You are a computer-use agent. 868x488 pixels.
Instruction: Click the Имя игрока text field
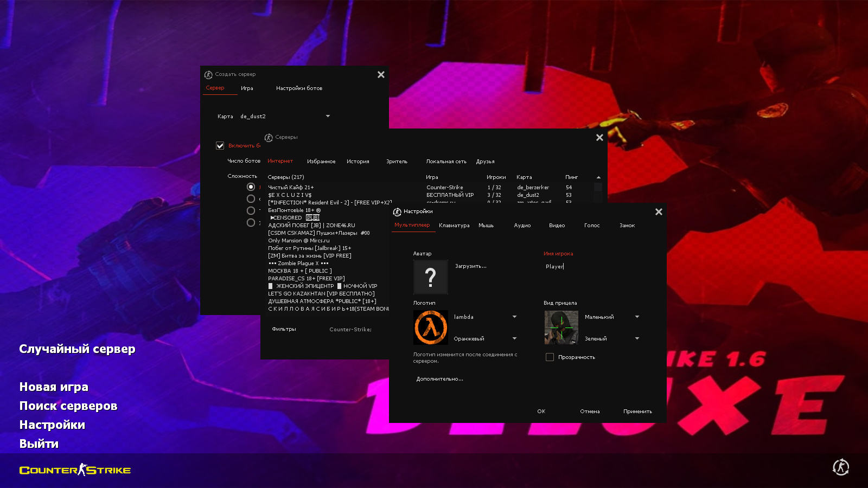tap(591, 267)
